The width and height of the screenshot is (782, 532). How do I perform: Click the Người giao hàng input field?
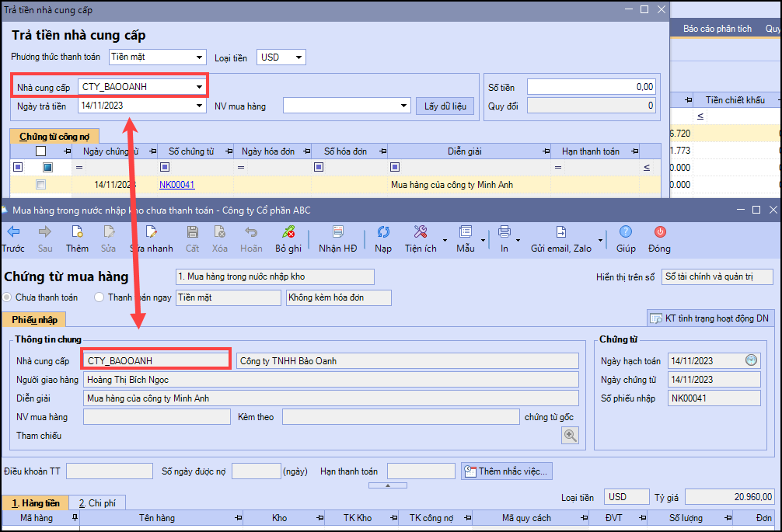330,380
